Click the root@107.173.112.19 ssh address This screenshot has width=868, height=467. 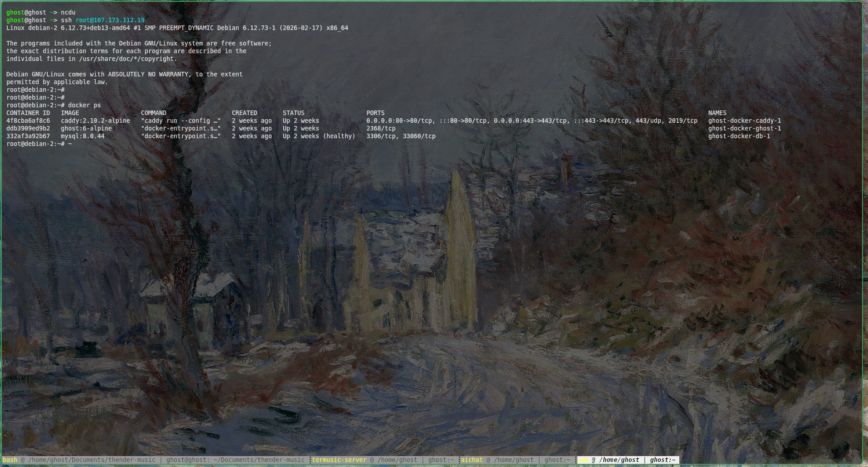[x=110, y=20]
